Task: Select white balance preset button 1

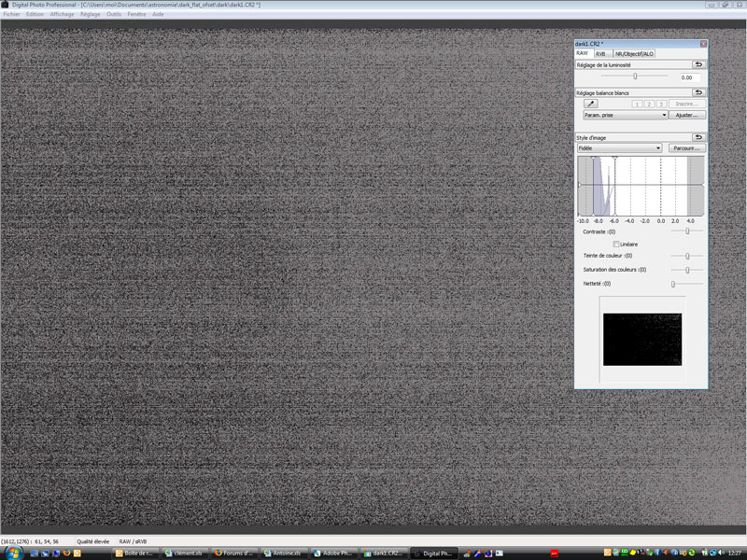Action: pos(637,104)
